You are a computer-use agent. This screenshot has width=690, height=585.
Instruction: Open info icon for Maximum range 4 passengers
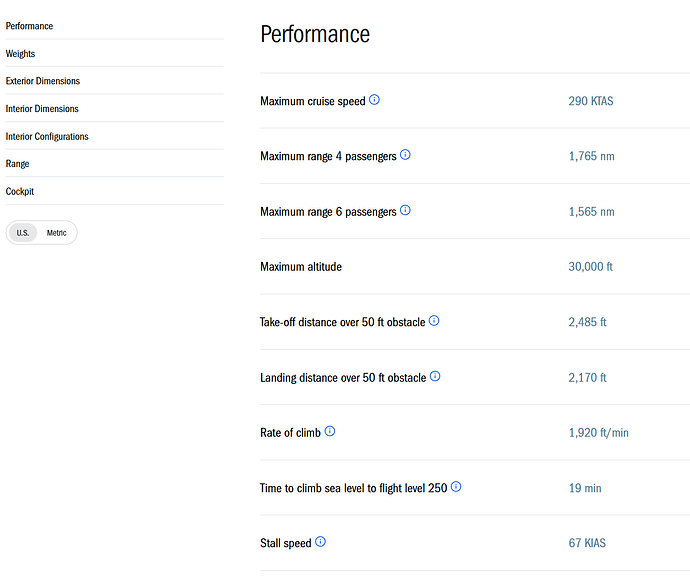[x=405, y=155]
